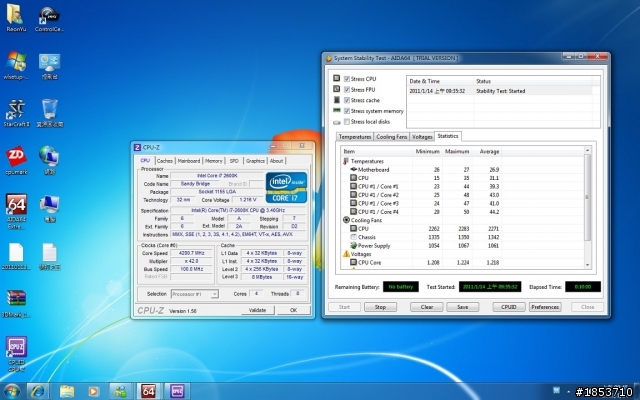Uncheck the Stress CPU checkbox
The height and width of the screenshot is (400, 640).
pyautogui.click(x=347, y=79)
